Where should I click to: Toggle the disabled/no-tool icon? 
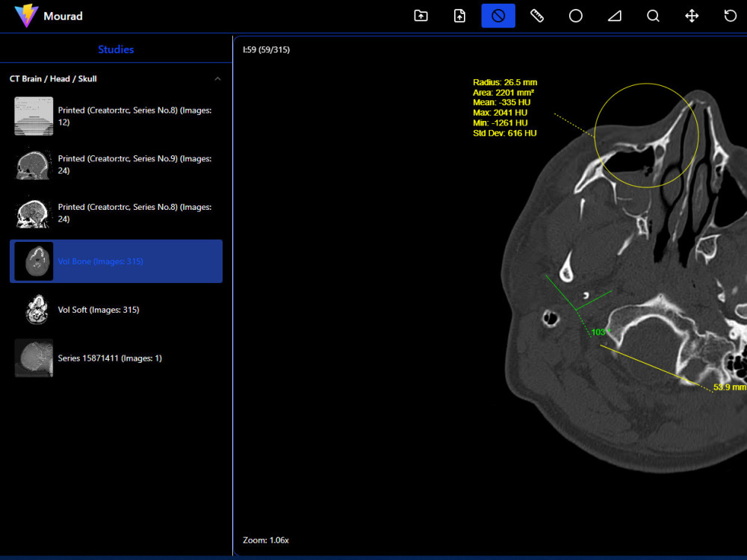pos(498,16)
